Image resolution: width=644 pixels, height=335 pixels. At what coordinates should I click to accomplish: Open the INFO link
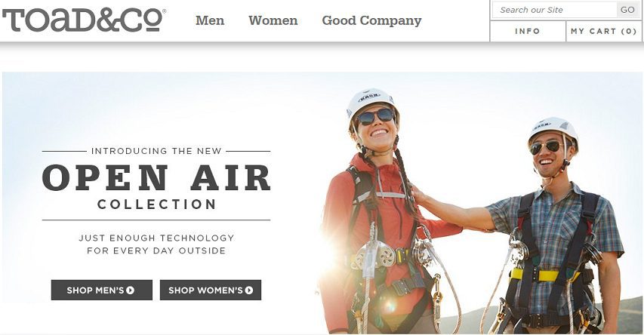click(528, 31)
